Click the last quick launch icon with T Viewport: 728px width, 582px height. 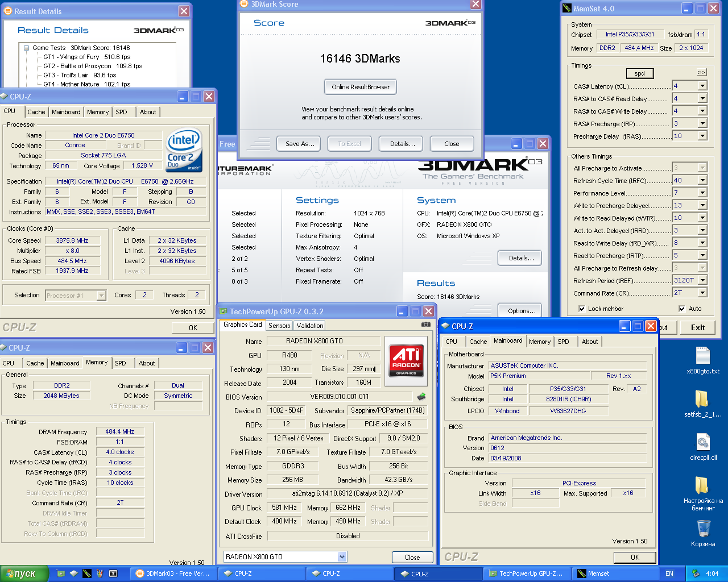[x=113, y=573]
